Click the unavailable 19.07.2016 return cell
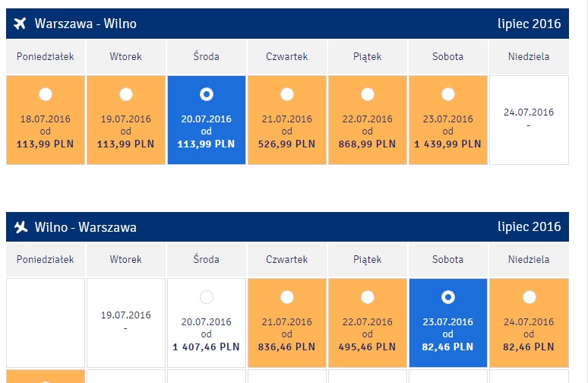 [x=125, y=323]
